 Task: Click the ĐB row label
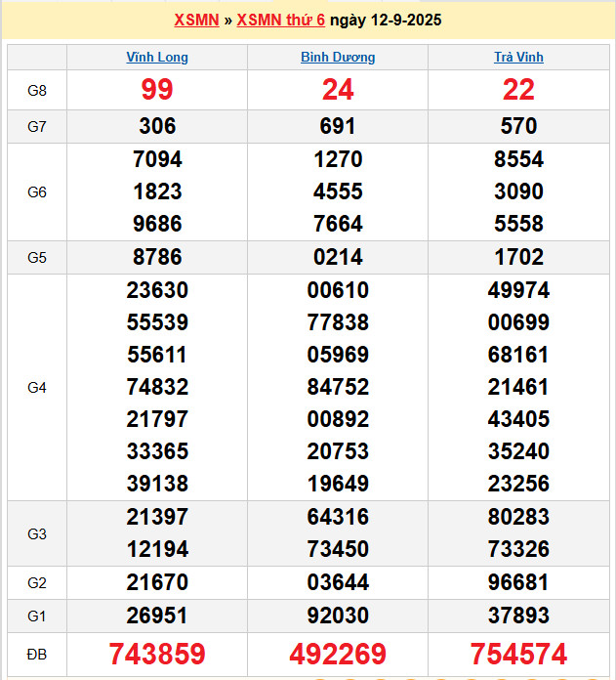pyautogui.click(x=37, y=655)
